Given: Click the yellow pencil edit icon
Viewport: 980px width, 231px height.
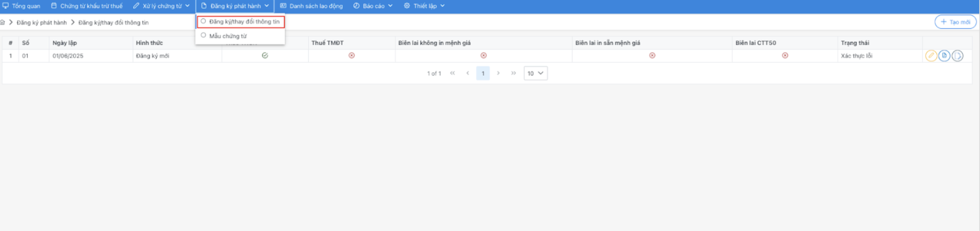Looking at the screenshot, I should click(x=931, y=56).
